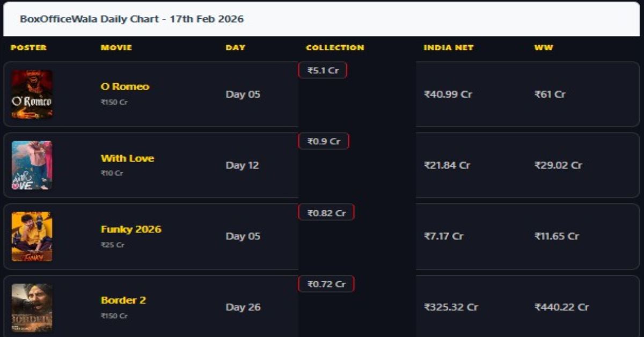The height and width of the screenshot is (337, 644).
Task: Click the ₹0.9 Cr collection badge
Action: (323, 141)
